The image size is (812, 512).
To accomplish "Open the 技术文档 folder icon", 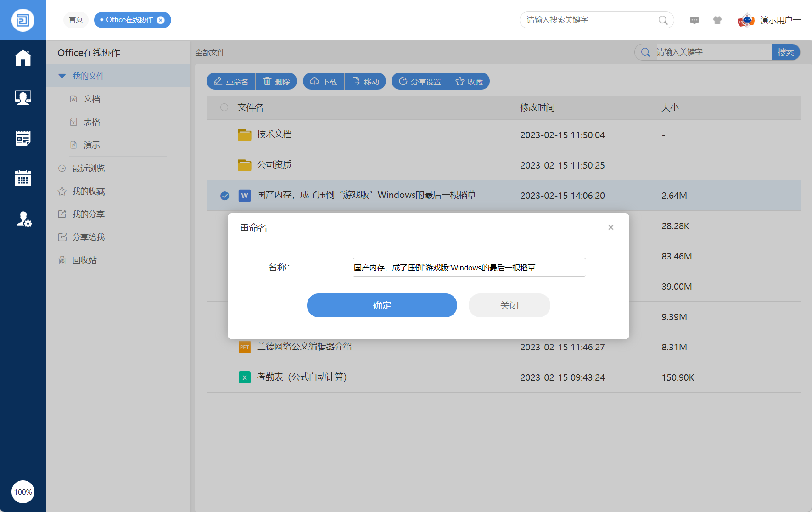I will 244,135.
